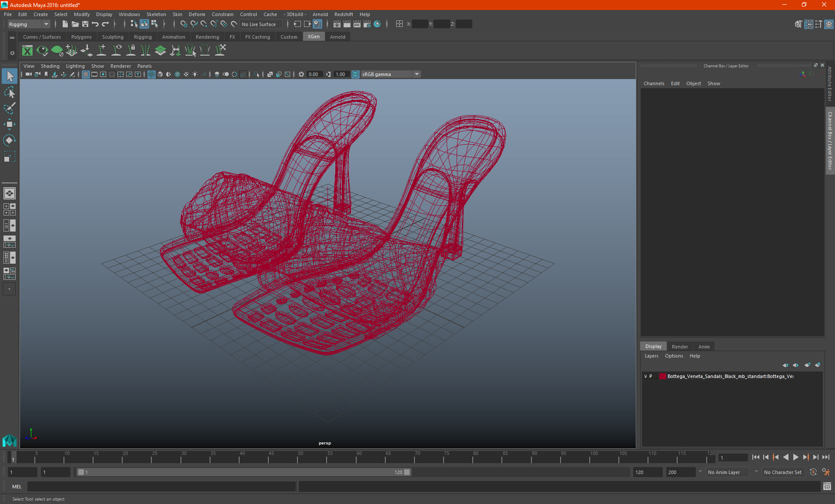Click the Undo arrow icon
835x504 pixels.
tap(95, 24)
